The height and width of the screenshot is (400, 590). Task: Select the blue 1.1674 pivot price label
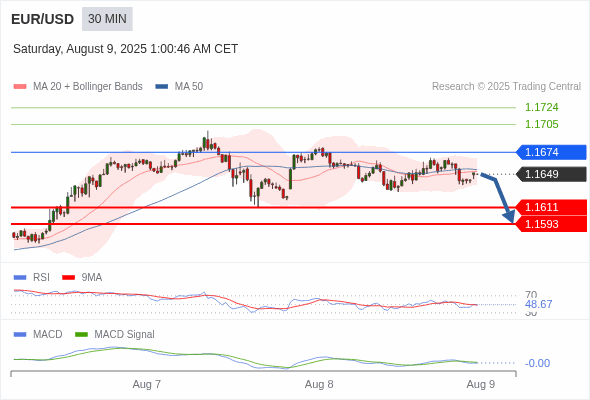click(551, 152)
